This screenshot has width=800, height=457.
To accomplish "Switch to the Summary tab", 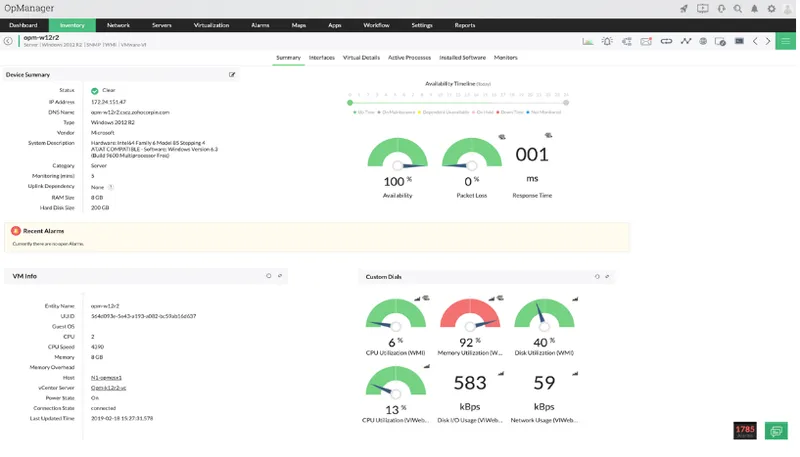I will [x=288, y=58].
